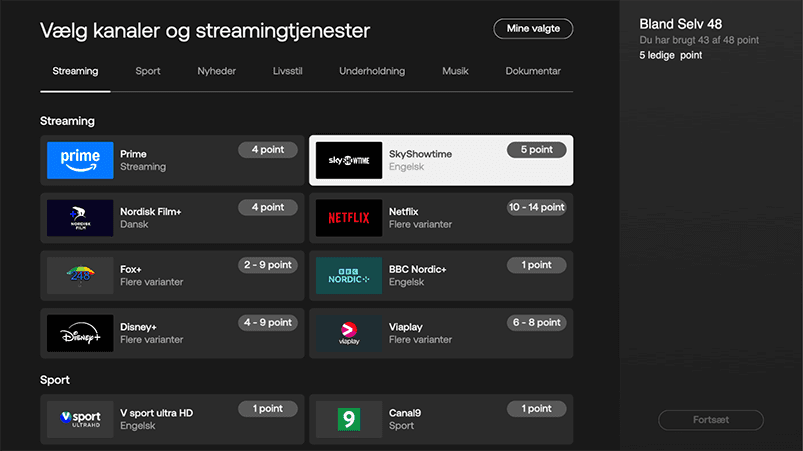Go to the Dokumentar tab
The image size is (803, 451).
(x=533, y=71)
